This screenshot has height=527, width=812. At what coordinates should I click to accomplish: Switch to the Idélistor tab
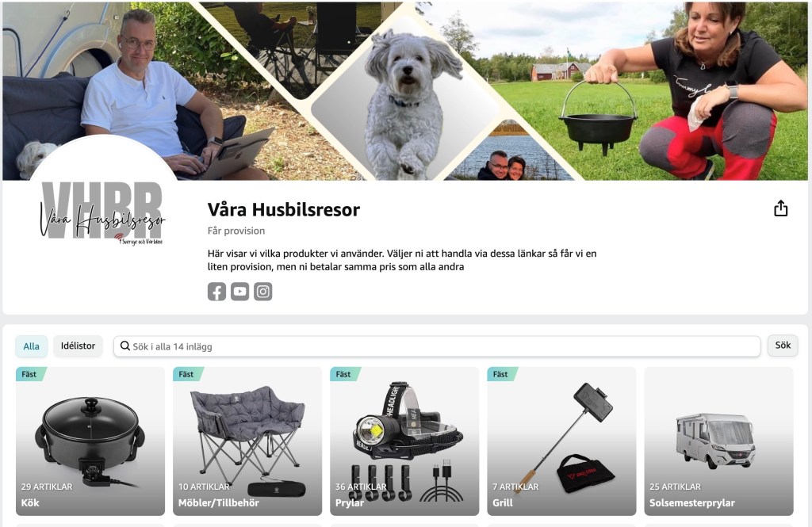pos(79,346)
